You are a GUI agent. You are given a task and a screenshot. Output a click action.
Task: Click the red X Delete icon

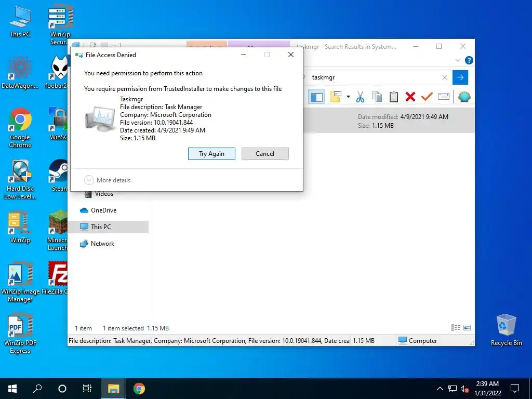pyautogui.click(x=410, y=97)
